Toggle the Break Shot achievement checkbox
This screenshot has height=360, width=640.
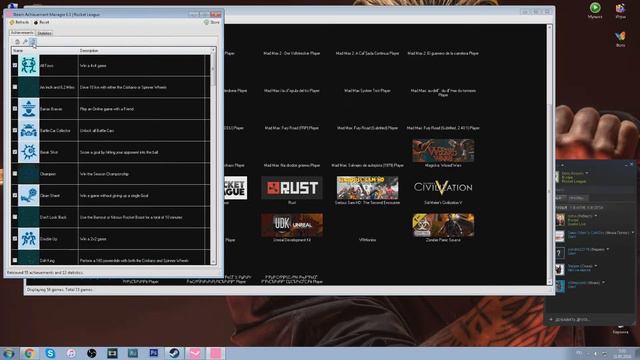click(x=15, y=152)
